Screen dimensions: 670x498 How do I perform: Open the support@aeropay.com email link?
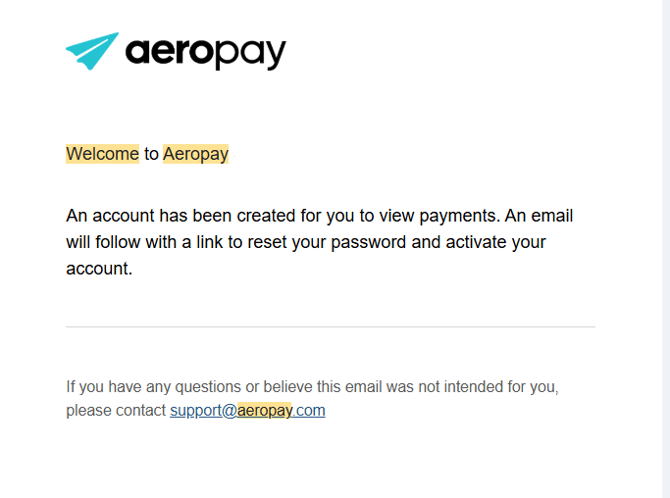[x=247, y=410]
